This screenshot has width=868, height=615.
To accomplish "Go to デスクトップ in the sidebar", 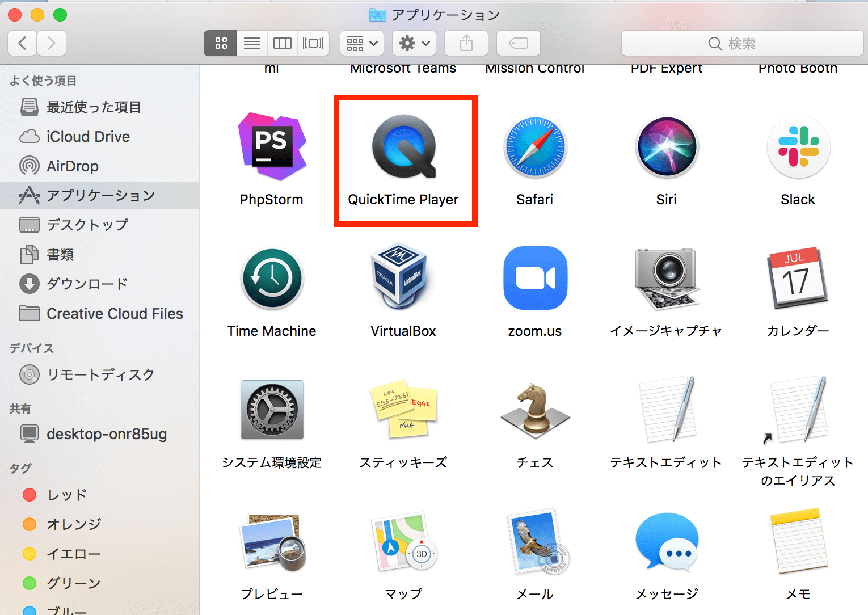I will [99, 225].
